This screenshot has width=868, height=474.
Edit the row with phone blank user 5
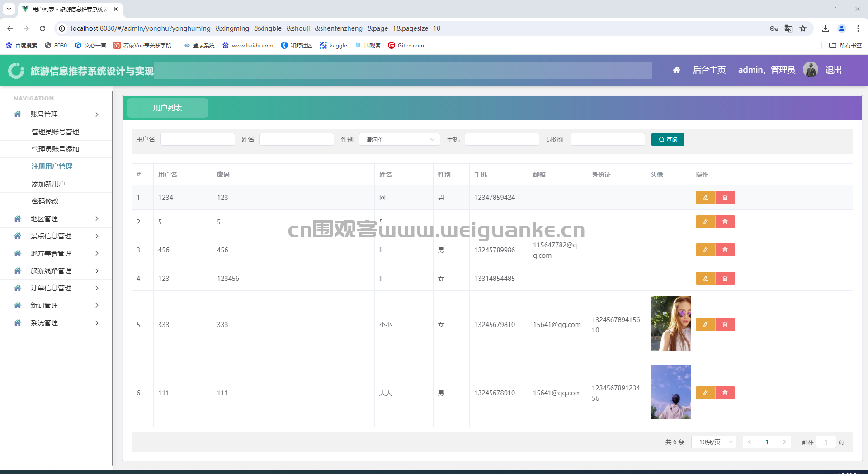point(705,222)
